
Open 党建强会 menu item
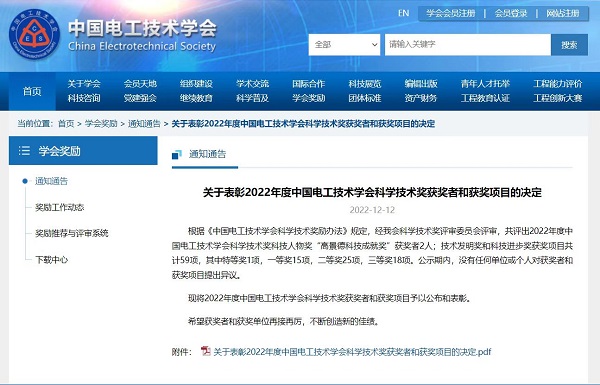click(x=140, y=98)
